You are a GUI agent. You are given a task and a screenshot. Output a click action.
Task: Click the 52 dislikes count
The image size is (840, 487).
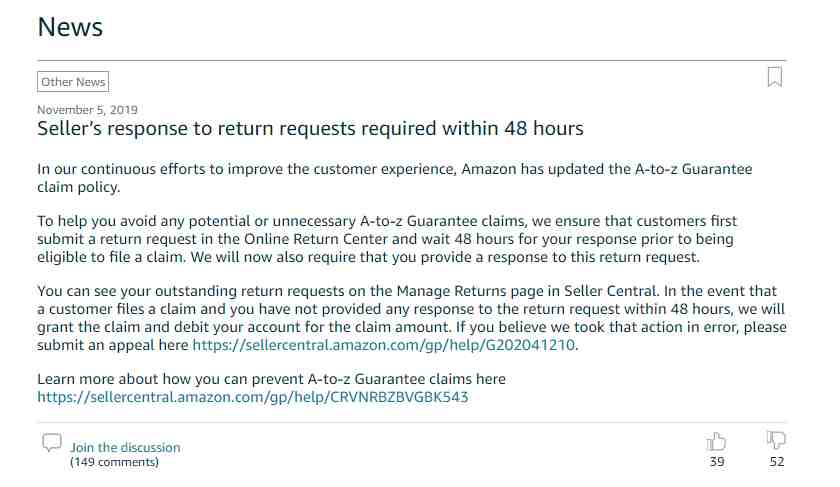[x=777, y=462]
